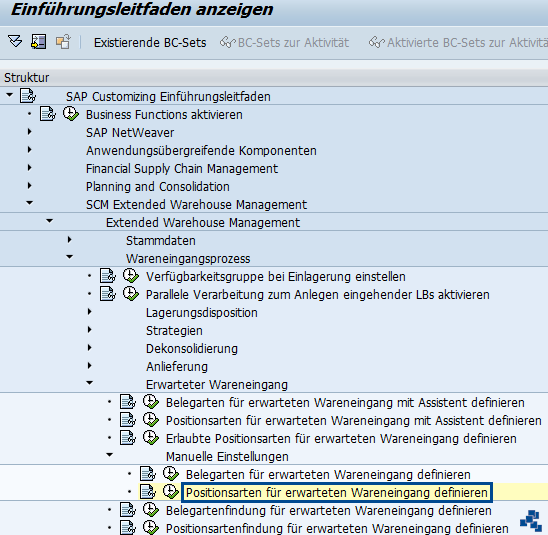The width and height of the screenshot is (548, 535).
Task: Open documentation for highlighted Positionsarten definieren row
Action: [147, 492]
